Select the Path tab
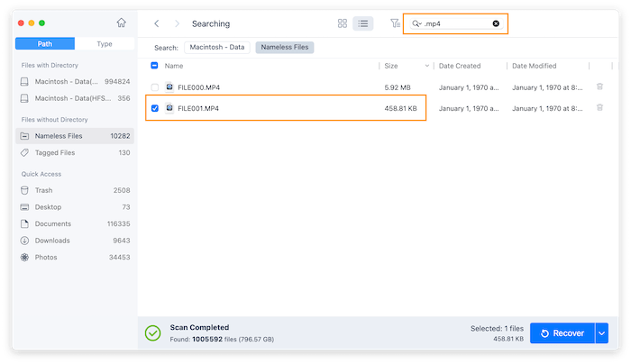Screen dimensions: 631x364 coord(45,43)
